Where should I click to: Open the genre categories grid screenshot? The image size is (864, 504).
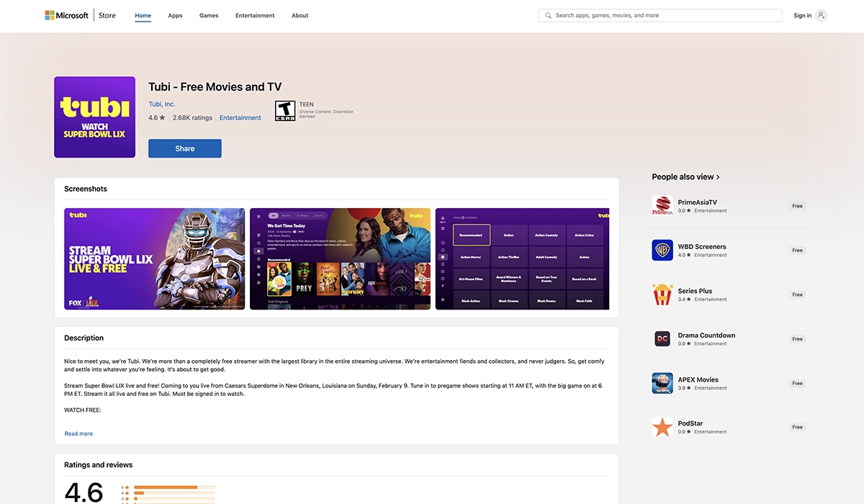pyautogui.click(x=523, y=258)
